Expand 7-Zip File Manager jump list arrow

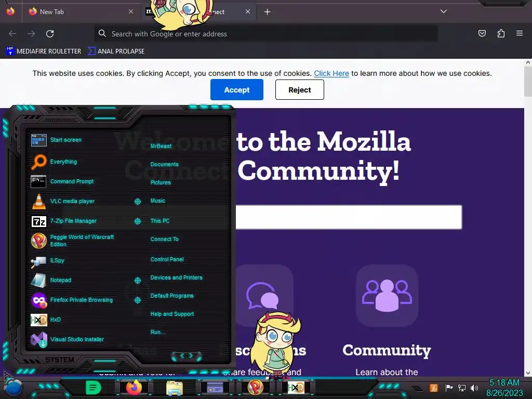coord(137,221)
